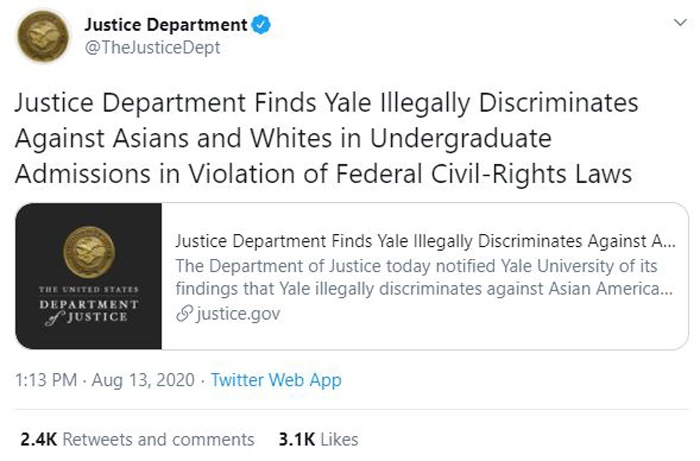Open the Retweets and comments label
700x461 pixels.
point(158,440)
